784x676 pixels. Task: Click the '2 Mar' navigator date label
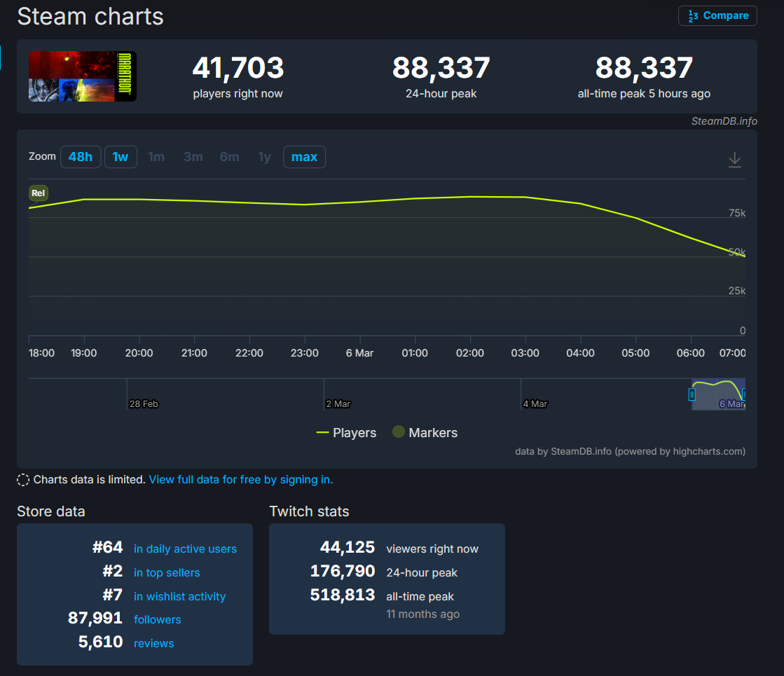[338, 404]
